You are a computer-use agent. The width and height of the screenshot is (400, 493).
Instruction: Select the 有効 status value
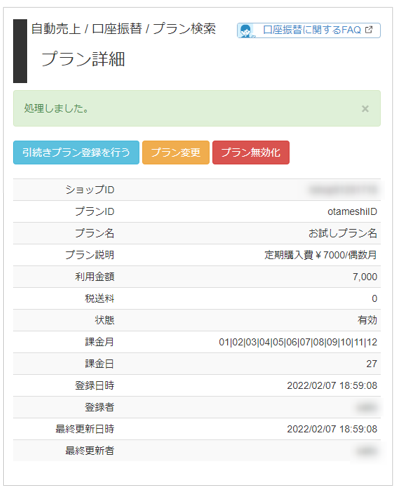pyautogui.click(x=367, y=320)
